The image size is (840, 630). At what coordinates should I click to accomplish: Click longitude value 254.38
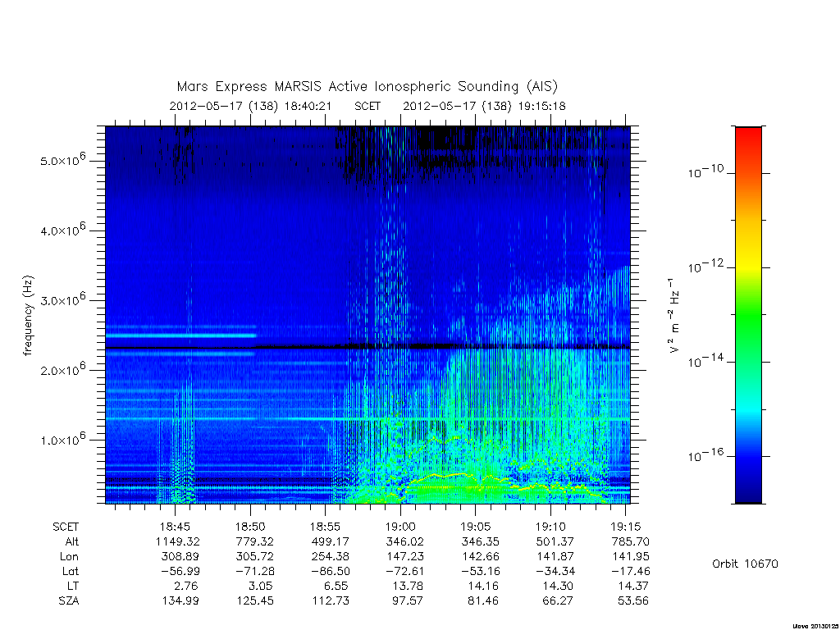point(330,557)
